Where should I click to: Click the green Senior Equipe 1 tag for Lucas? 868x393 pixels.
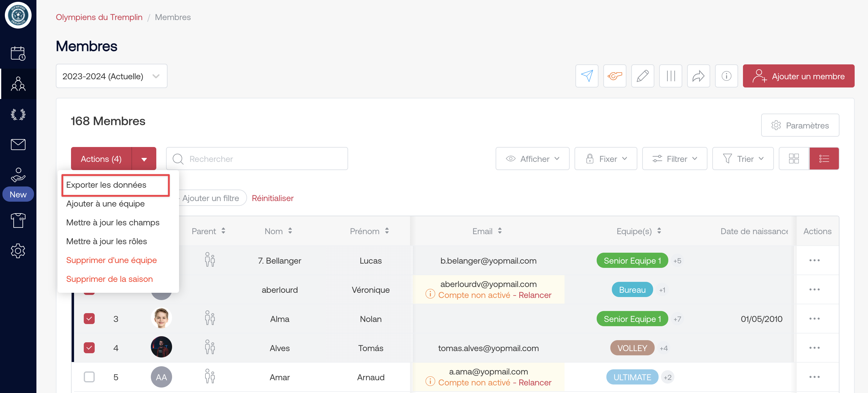click(x=632, y=261)
